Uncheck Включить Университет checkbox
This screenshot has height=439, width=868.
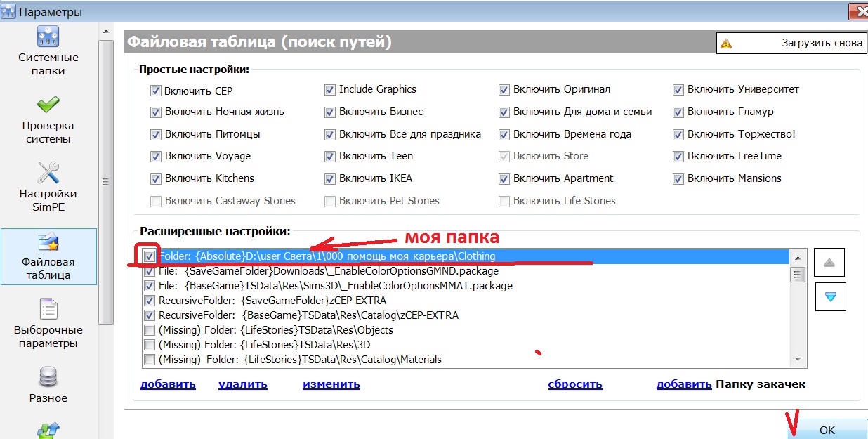pyautogui.click(x=678, y=90)
